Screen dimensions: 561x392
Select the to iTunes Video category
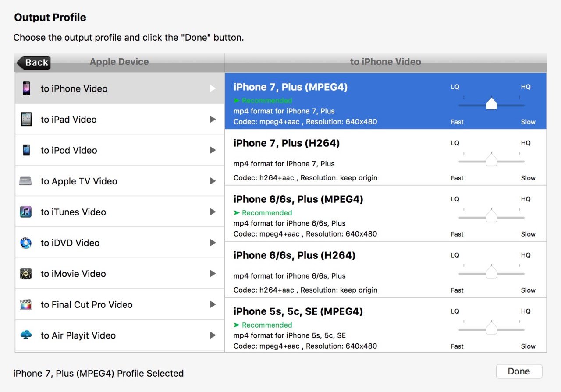click(73, 212)
